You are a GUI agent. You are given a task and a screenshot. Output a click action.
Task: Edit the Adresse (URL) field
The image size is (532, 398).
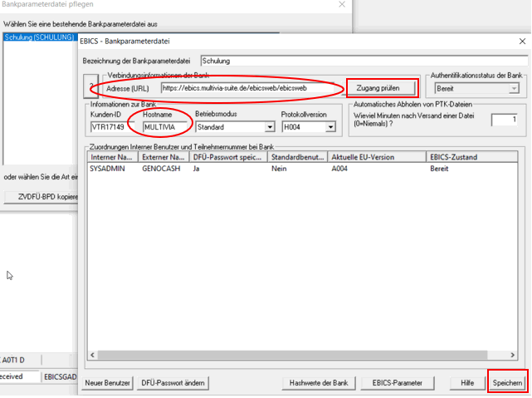coord(247,88)
